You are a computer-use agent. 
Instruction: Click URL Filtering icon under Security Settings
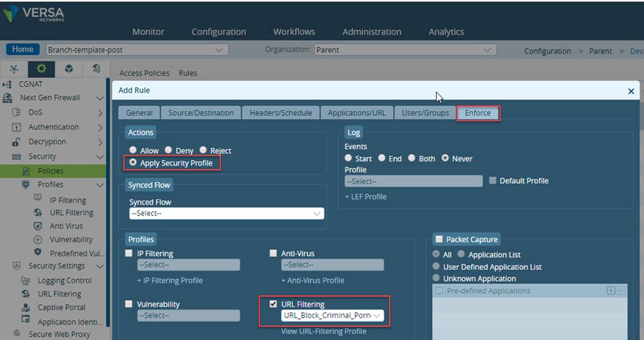[x=26, y=294]
